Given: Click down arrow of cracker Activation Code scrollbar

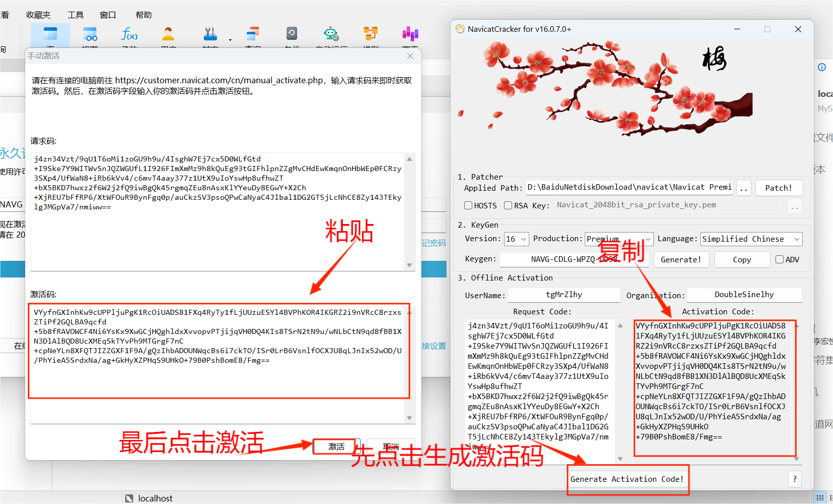Looking at the screenshot, I should click(797, 459).
